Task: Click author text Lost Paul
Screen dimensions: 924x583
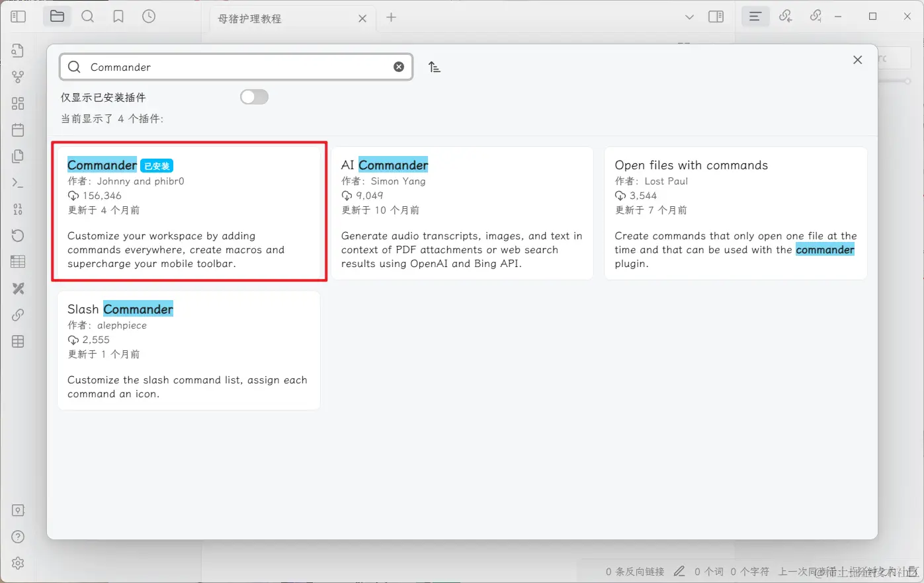Action: pos(666,181)
